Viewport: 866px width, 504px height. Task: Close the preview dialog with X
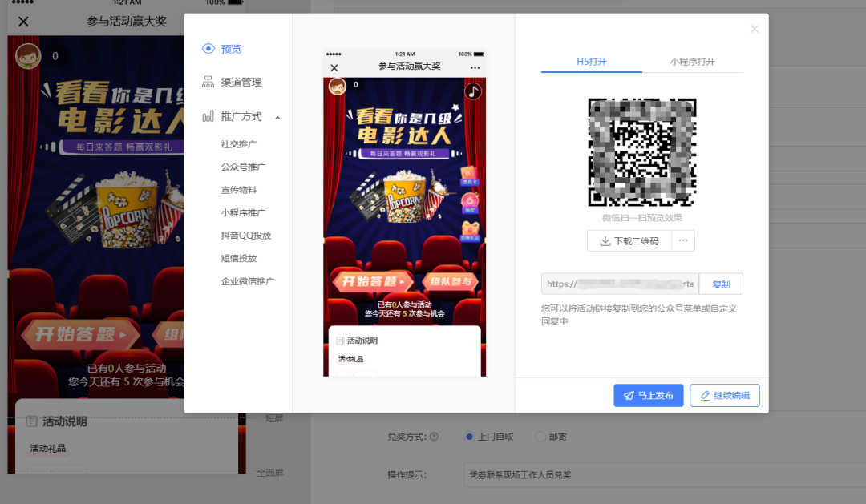click(755, 29)
